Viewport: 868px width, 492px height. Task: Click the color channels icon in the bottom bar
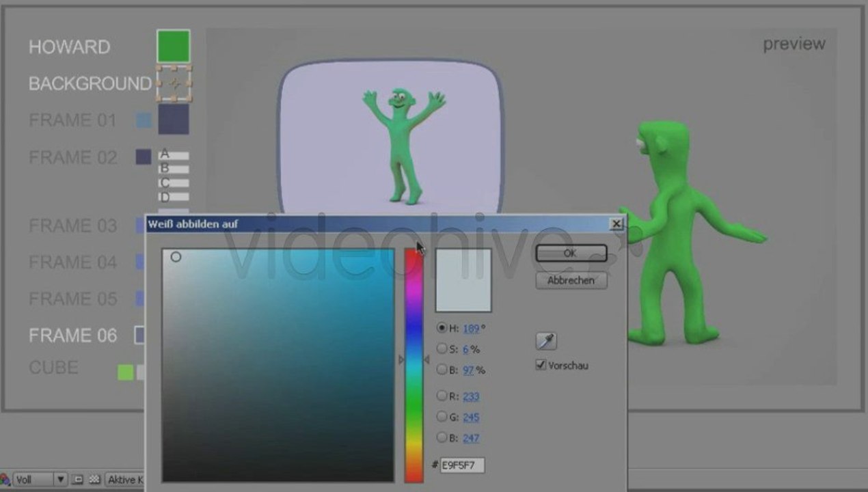(5, 480)
